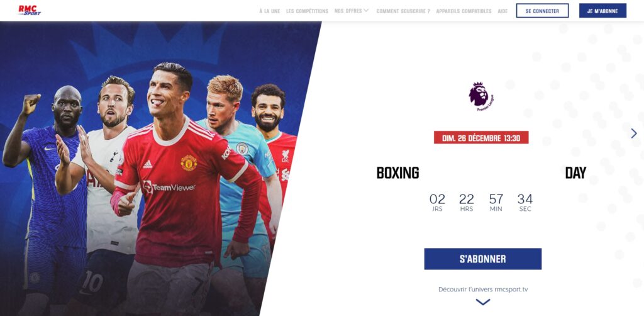The image size is (644, 316).
Task: Click the down chevron below rmcsport.tv text
Action: point(482,302)
